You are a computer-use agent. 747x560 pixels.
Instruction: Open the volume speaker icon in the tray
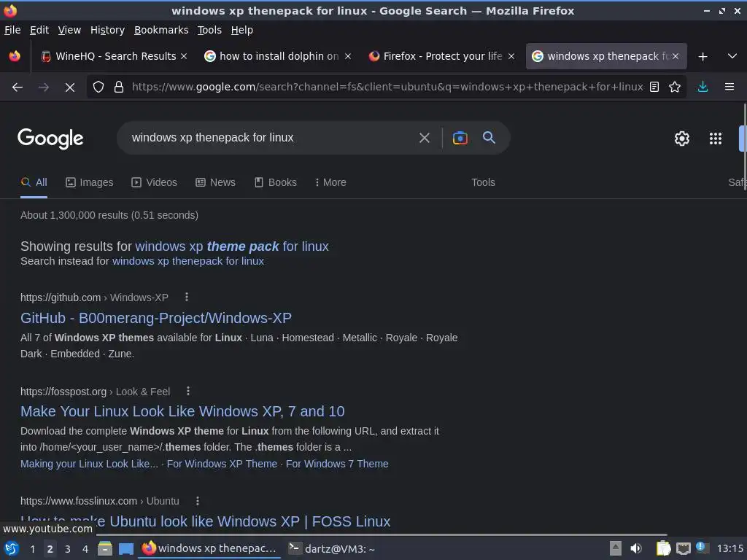point(636,548)
